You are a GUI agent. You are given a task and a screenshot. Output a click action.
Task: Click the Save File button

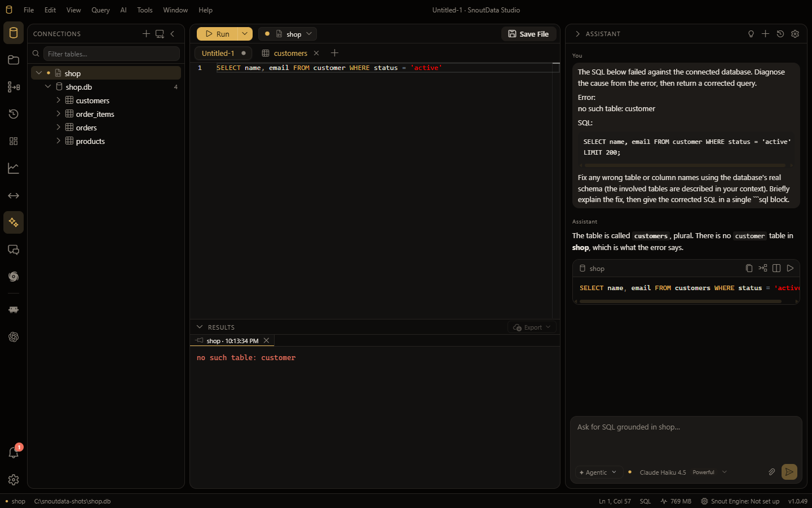point(529,34)
